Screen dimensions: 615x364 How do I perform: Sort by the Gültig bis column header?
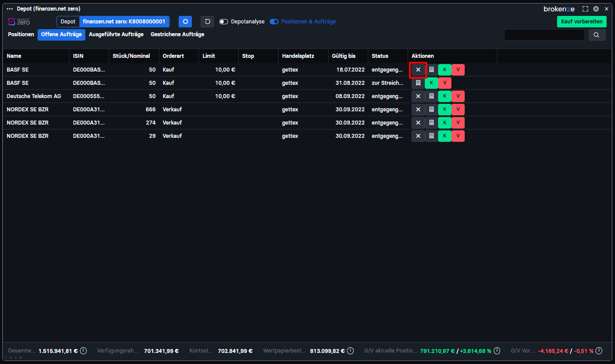348,56
